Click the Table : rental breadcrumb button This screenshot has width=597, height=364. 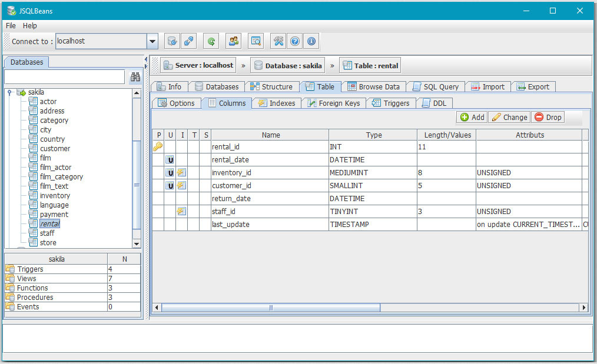coord(370,65)
